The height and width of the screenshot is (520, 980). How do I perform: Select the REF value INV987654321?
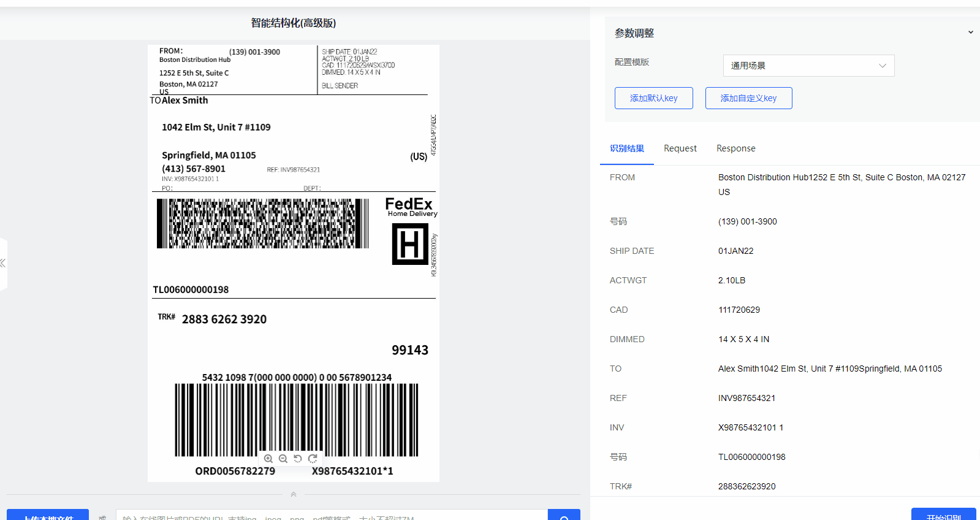(x=746, y=398)
